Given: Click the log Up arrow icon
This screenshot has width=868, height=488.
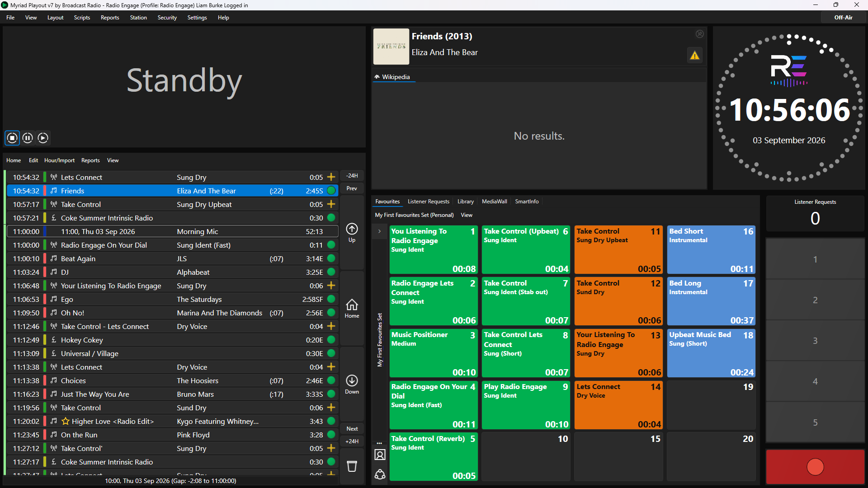Looking at the screenshot, I should [x=352, y=229].
